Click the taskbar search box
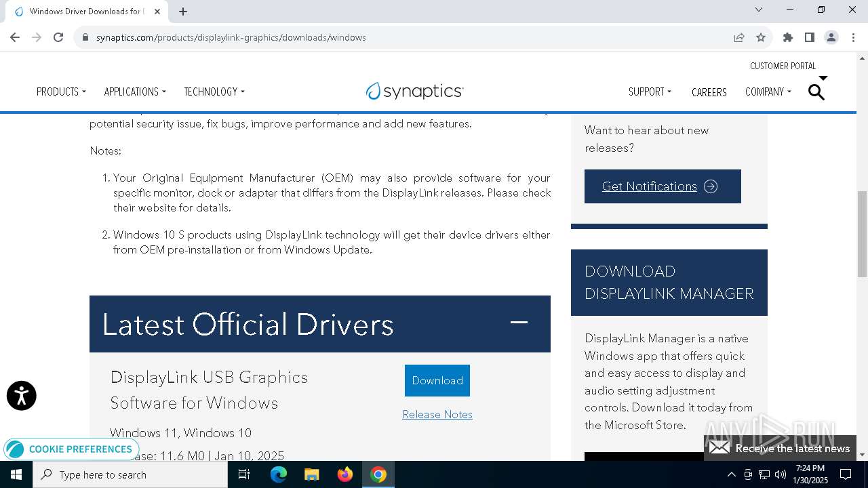 [130, 474]
